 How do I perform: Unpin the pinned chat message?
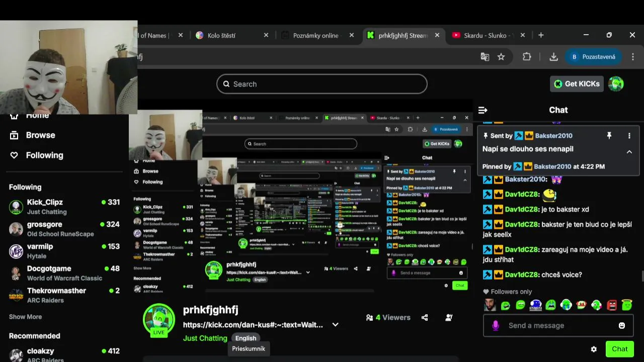point(609,136)
